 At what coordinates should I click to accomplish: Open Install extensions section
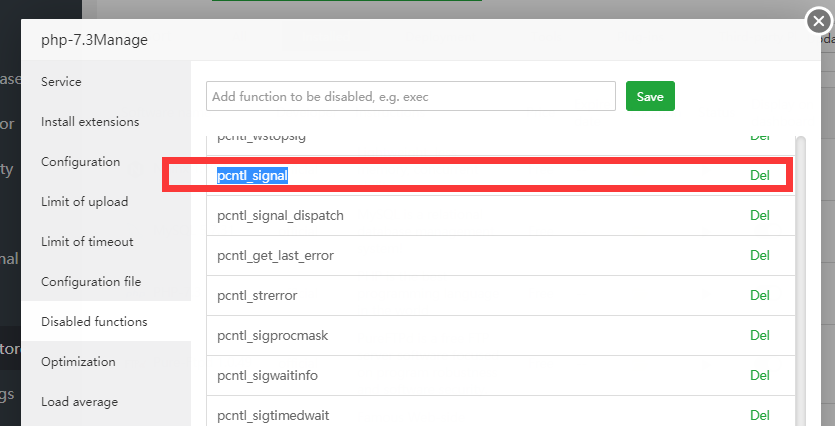tap(90, 122)
